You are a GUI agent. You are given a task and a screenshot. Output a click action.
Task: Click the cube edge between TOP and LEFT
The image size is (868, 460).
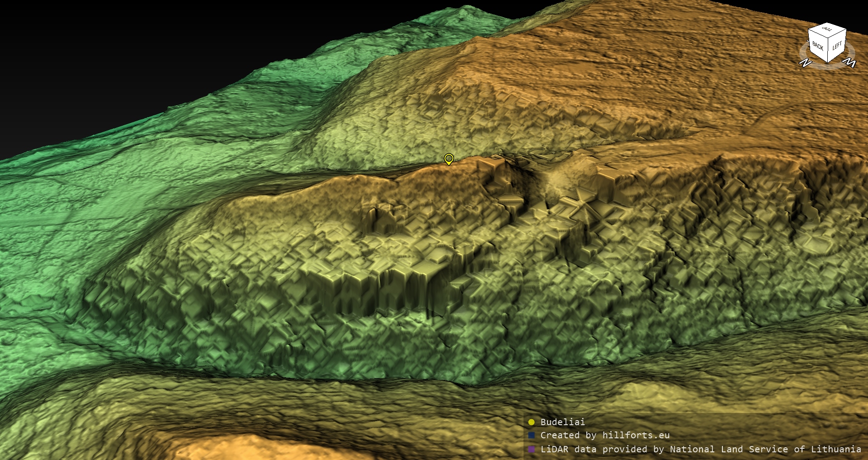tap(838, 33)
